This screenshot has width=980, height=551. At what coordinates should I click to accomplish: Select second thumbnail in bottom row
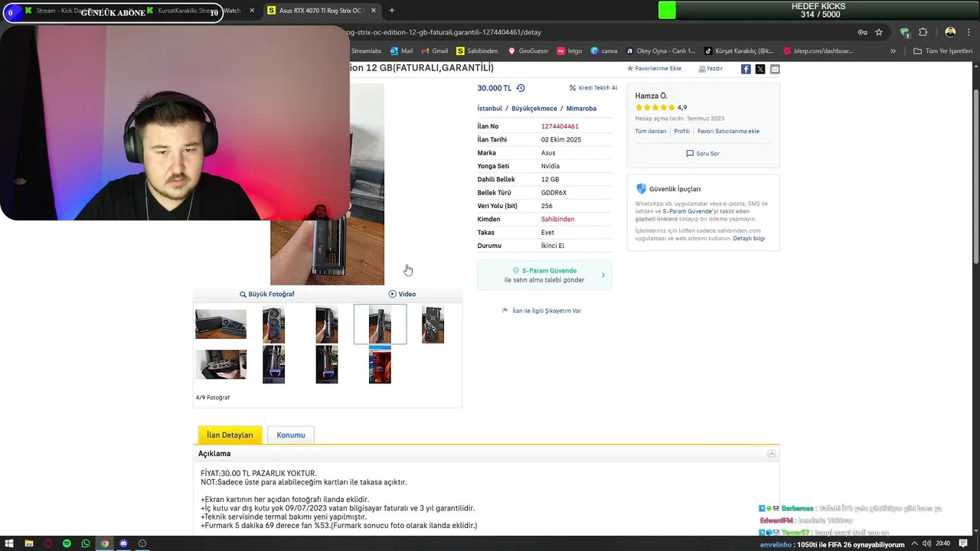pos(273,364)
